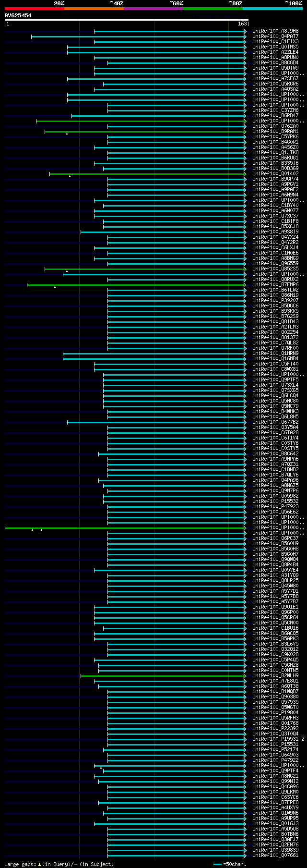Image resolution: width=307 pixels, height=868 pixels.
Task: Select the UniRef100_C6LXJ4 label
Action: pyautogui.click(x=275, y=248)
